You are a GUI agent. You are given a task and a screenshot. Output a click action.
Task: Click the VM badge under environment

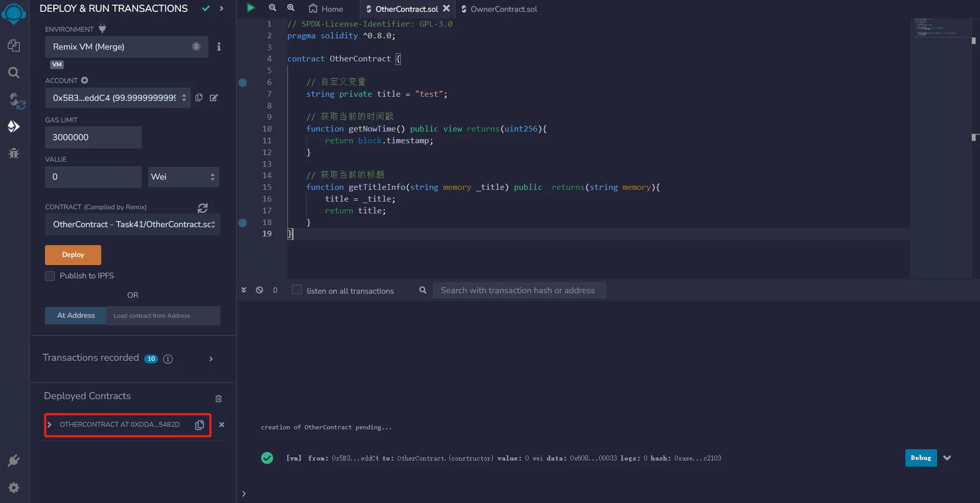point(57,64)
